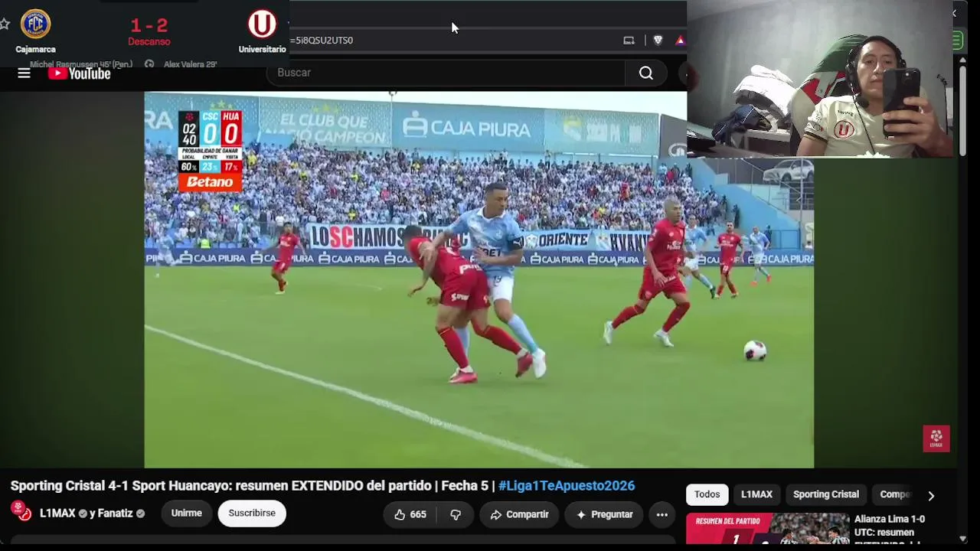Click the Preguntar button

[604, 514]
